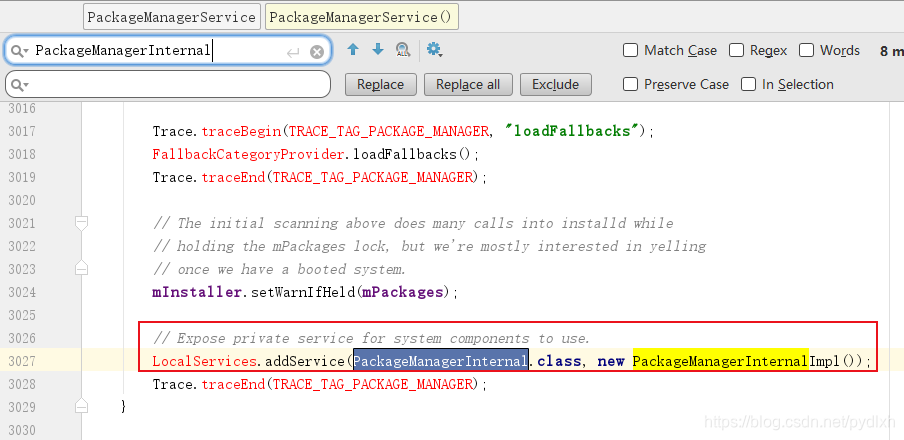Screen dimensions: 904x440
Task: Open replace history magnifier dropdown
Action: click(x=18, y=85)
